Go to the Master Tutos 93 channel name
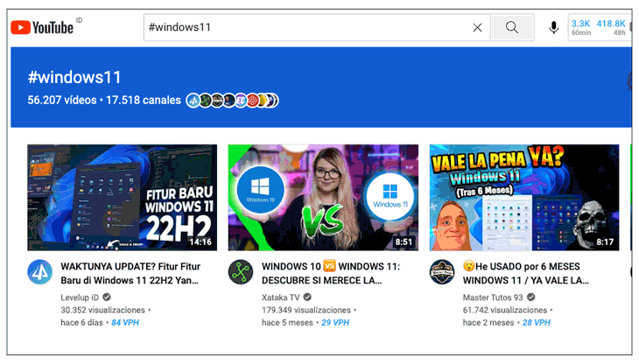 click(x=493, y=297)
